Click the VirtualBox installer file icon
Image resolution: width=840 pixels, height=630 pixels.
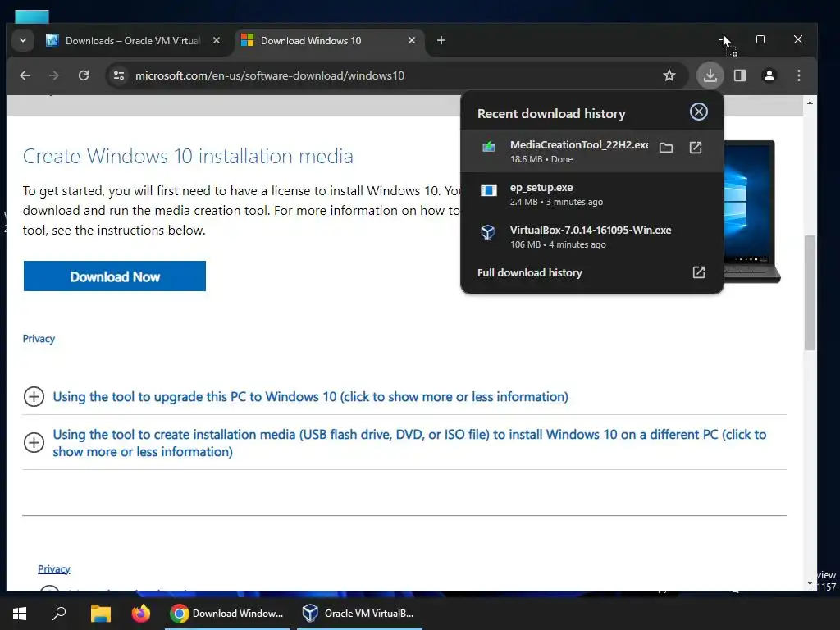pyautogui.click(x=487, y=232)
